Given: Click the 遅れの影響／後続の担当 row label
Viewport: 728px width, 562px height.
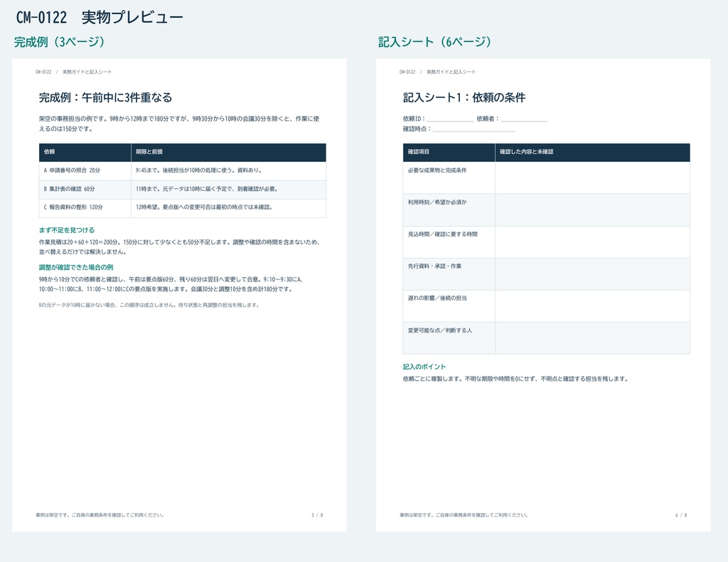Looking at the screenshot, I should click(437, 298).
